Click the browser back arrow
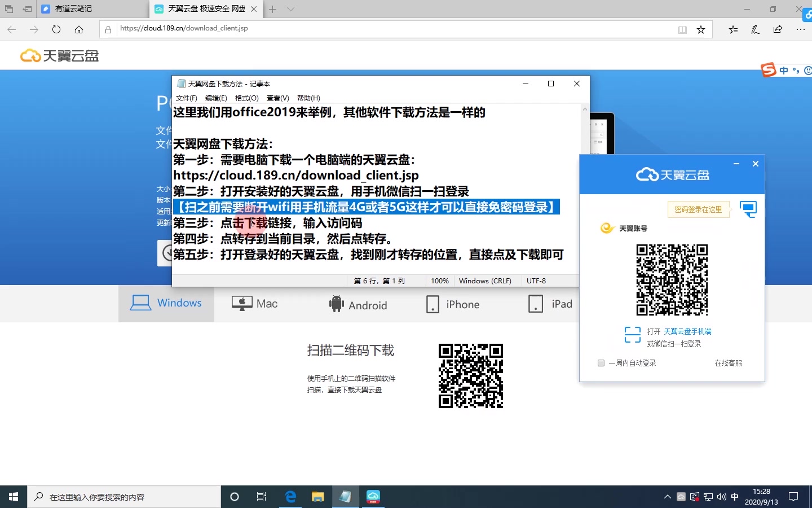This screenshot has height=508, width=812. [12, 29]
